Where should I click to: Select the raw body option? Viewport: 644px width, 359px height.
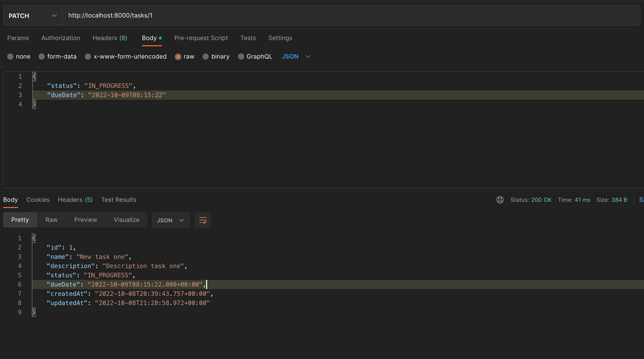click(184, 57)
